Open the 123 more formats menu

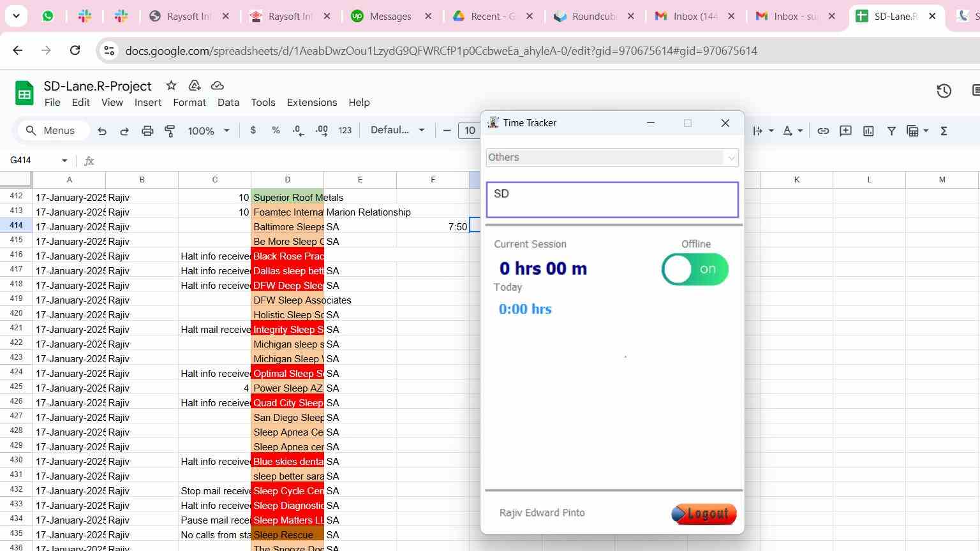(345, 130)
